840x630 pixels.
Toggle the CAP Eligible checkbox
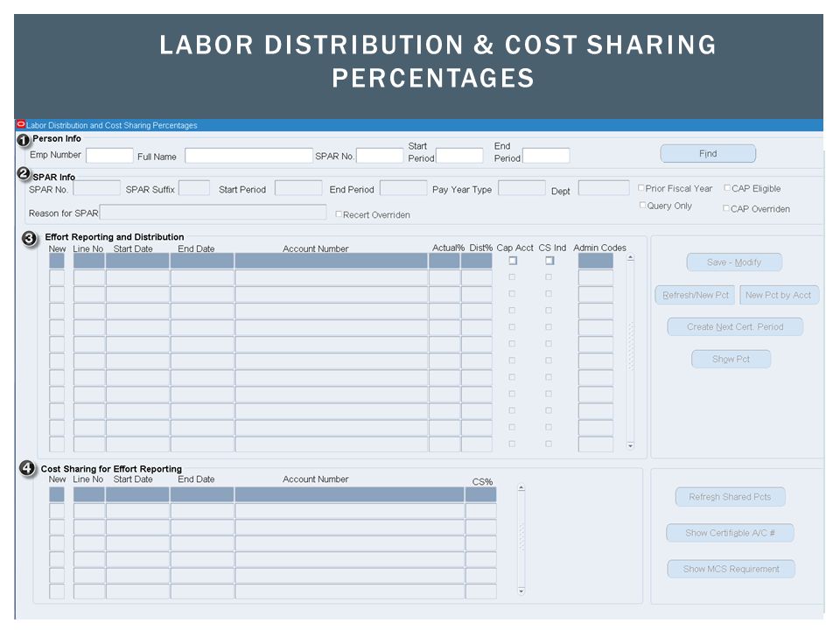(727, 188)
